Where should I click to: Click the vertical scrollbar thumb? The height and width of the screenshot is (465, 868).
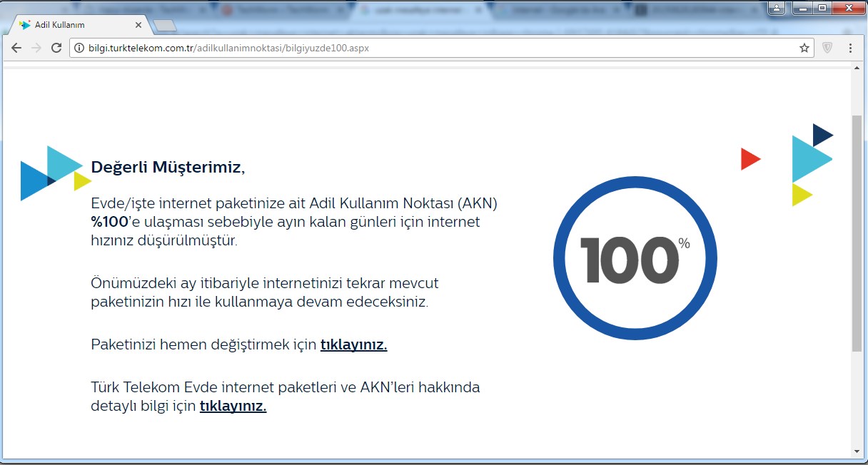tap(857, 232)
